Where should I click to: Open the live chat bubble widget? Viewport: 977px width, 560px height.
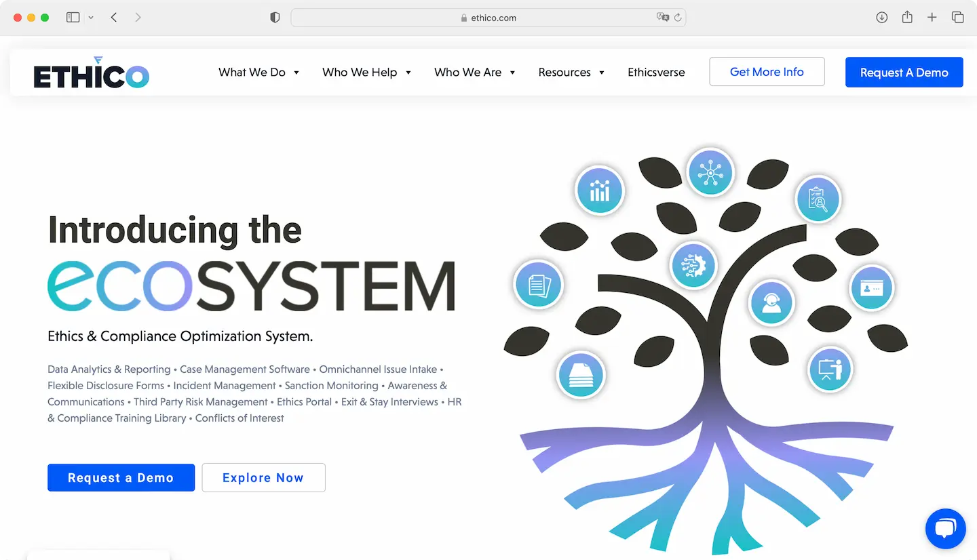point(945,529)
